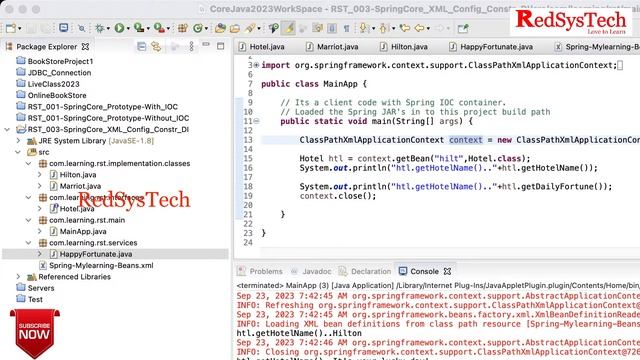Image resolution: width=640 pixels, height=360 pixels.
Task: Click the Debug bug toolbar icon
Action: coord(99,28)
